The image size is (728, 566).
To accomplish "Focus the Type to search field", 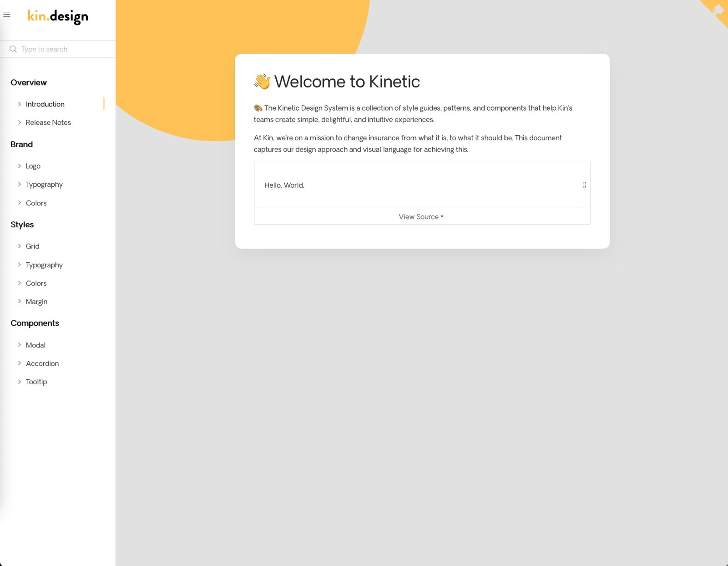I will [58, 49].
